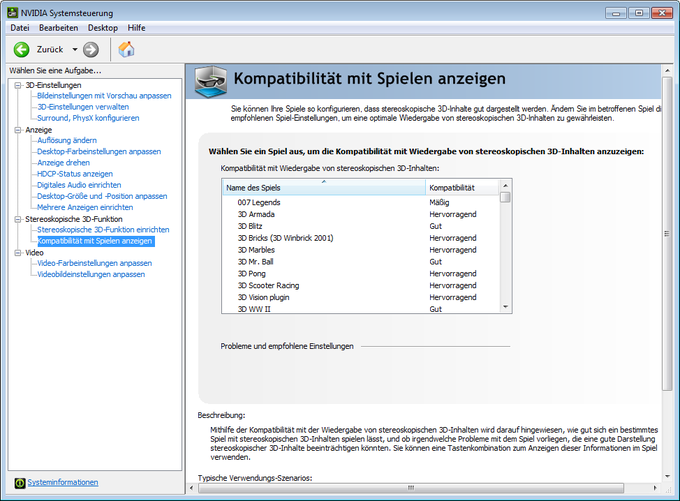The height and width of the screenshot is (501, 680).
Task: Open Videobildeinstellungen anpassen
Action: pyautogui.click(x=91, y=275)
